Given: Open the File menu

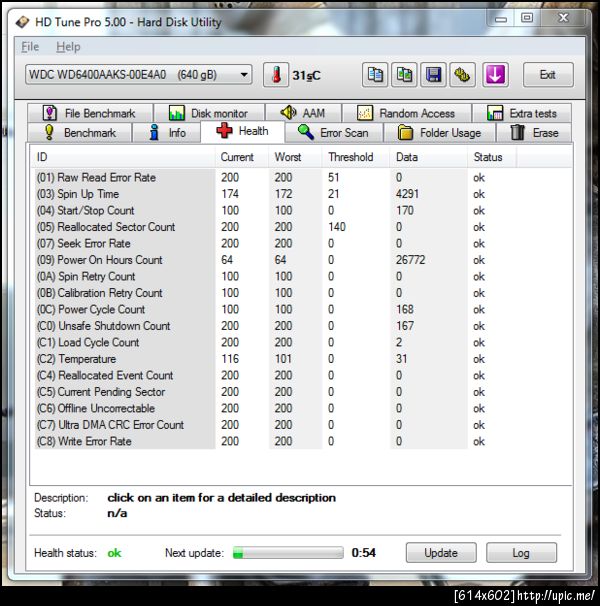Looking at the screenshot, I should point(30,47).
